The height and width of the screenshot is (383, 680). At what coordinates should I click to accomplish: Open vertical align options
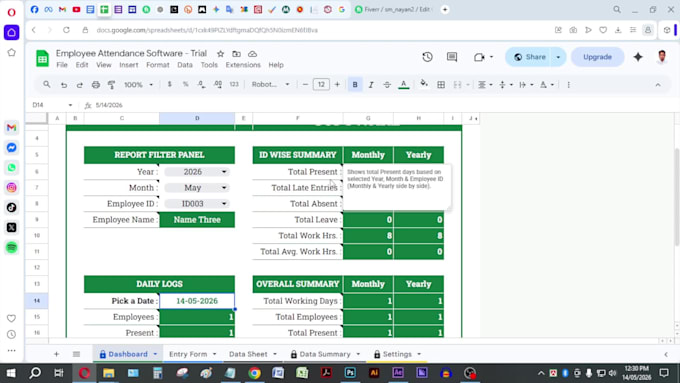[x=506, y=85]
